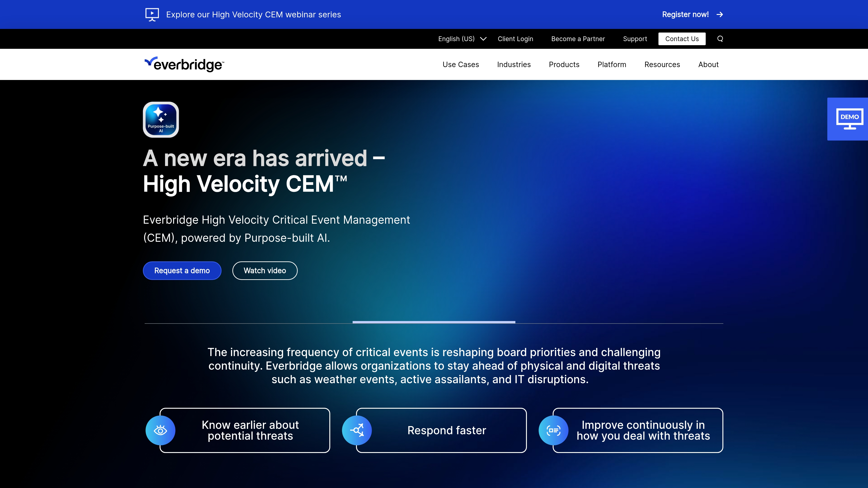Open the Know earlier about potential threats card
This screenshot has width=868, height=488.
point(250,430)
